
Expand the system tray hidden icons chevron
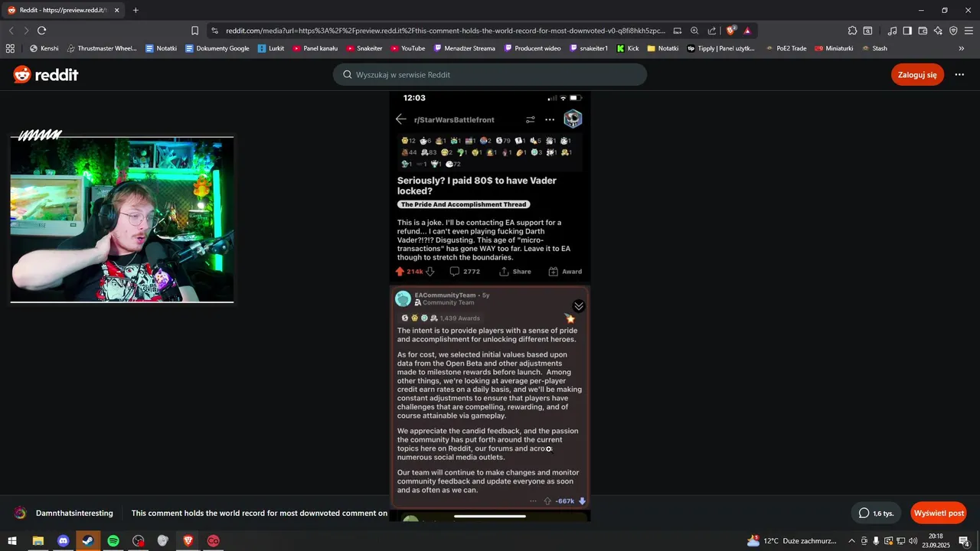[x=851, y=541]
